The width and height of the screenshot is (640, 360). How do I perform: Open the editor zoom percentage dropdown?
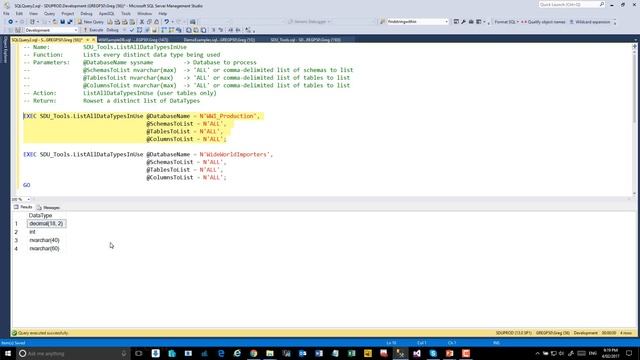click(28, 199)
